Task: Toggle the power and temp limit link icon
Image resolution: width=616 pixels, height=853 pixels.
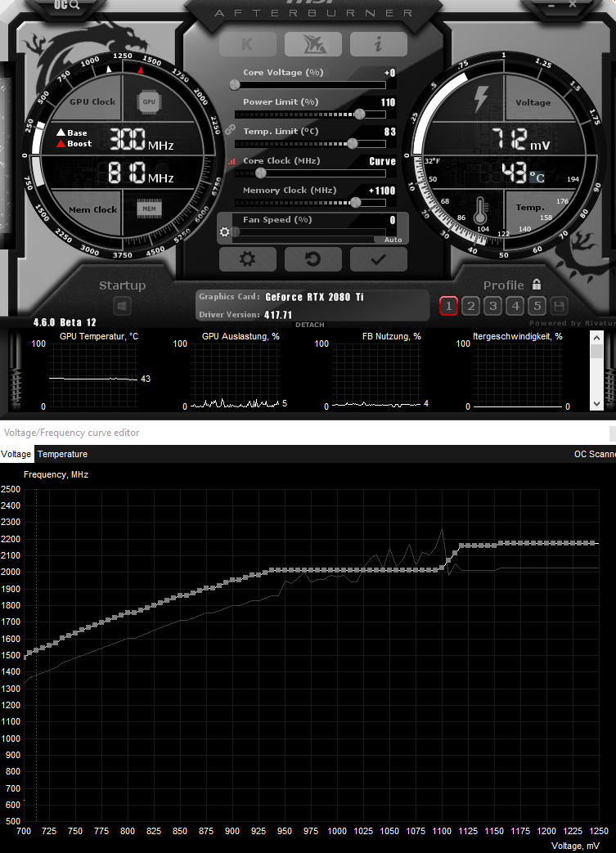Action: tap(230, 129)
